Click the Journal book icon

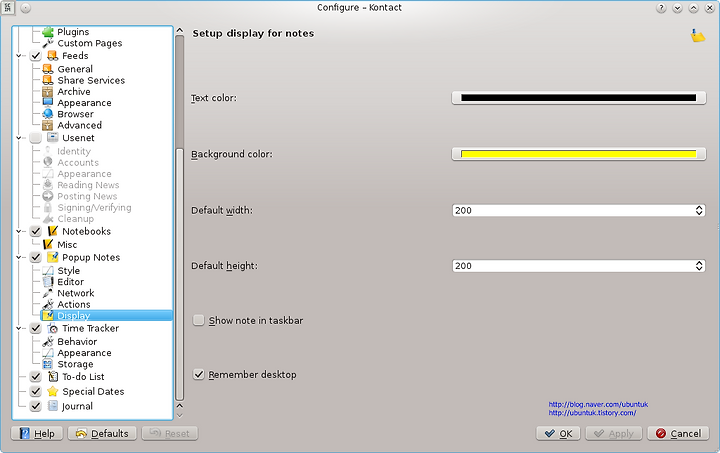point(53,406)
